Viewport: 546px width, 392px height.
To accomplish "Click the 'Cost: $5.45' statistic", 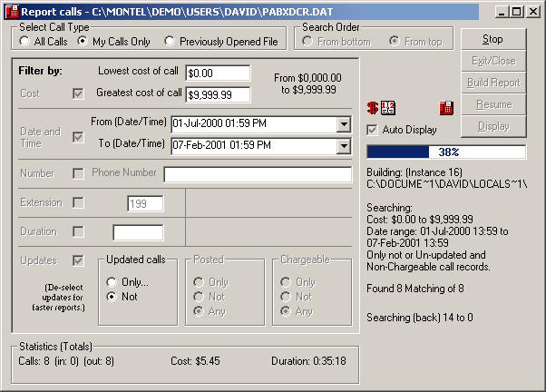I will tap(195, 361).
